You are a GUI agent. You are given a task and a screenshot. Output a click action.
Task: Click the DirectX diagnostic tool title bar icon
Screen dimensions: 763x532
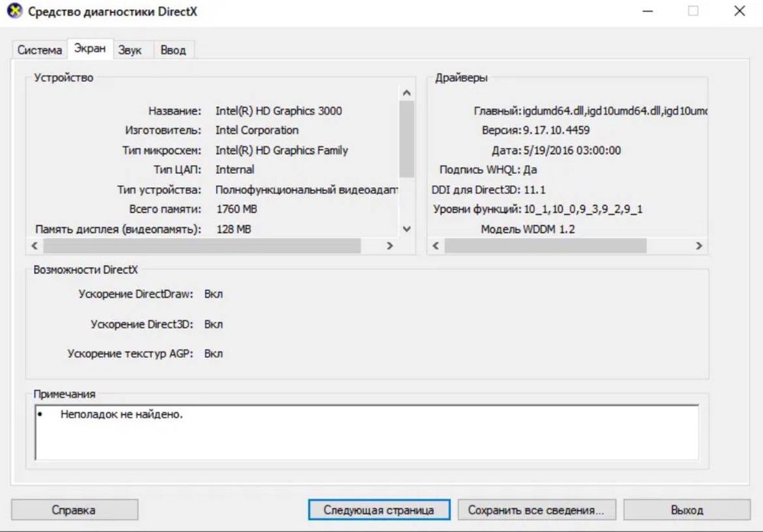(x=14, y=11)
